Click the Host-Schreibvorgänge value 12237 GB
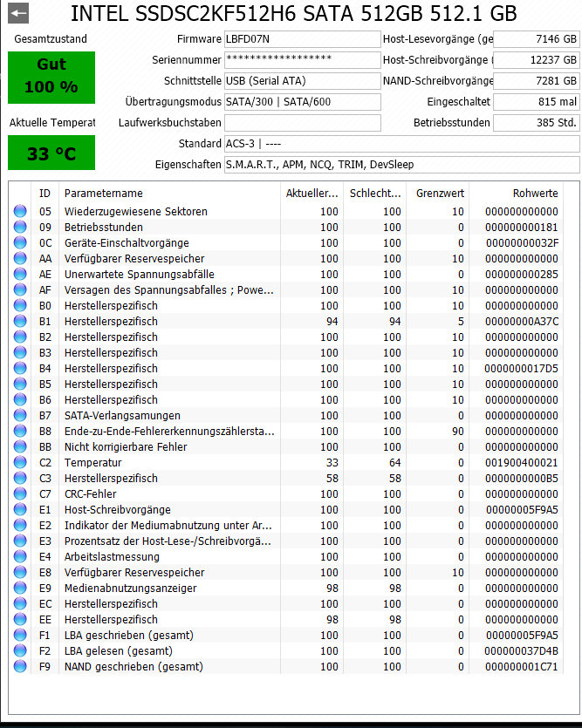The height and width of the screenshot is (728, 582). 537,60
